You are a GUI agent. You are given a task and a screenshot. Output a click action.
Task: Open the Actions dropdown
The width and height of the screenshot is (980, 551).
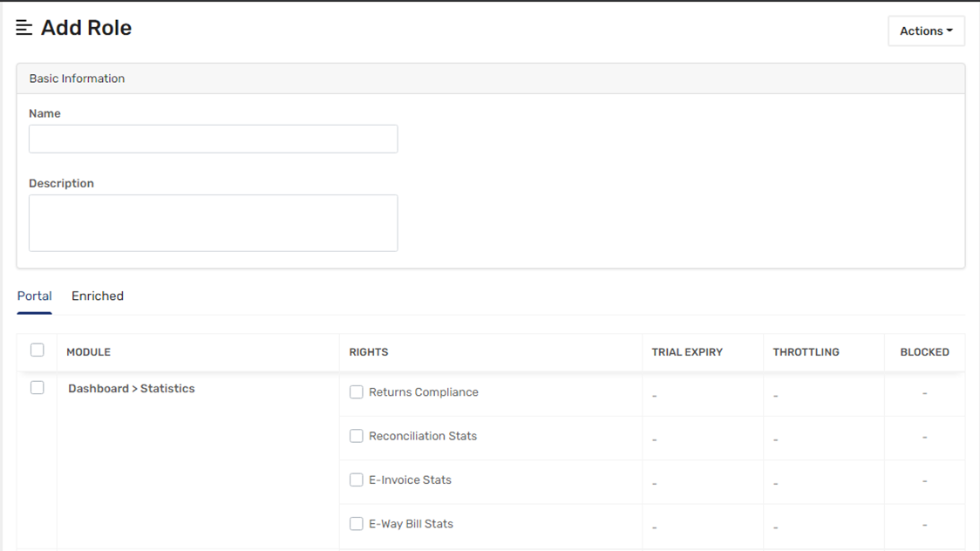point(926,31)
